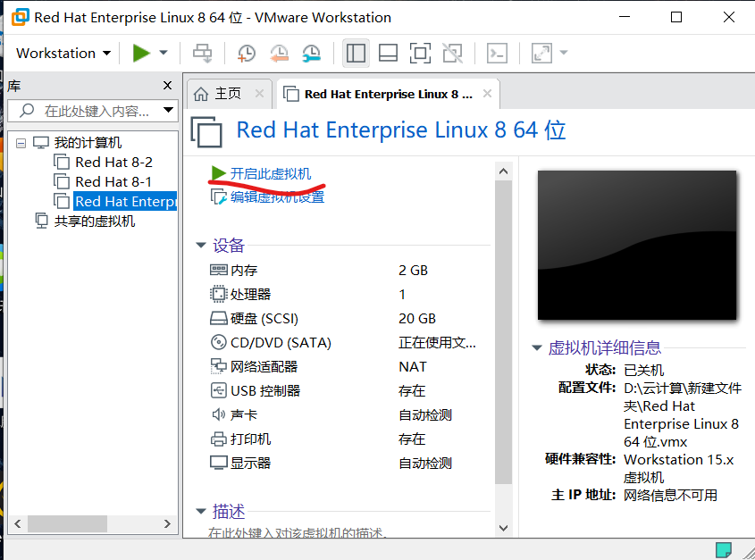Select the Red Hat 8-2 virtual machine
This screenshot has height=560, width=755.
[113, 163]
